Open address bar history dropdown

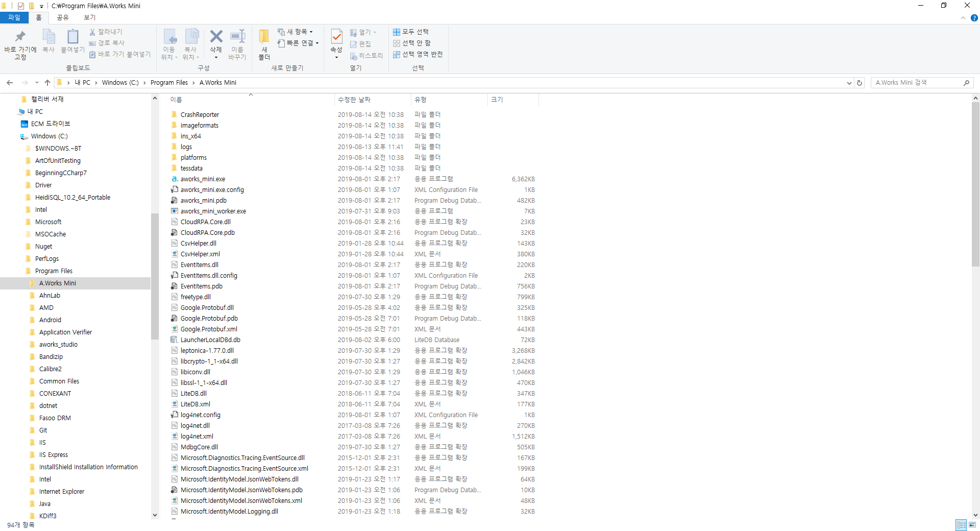pyautogui.click(x=849, y=83)
